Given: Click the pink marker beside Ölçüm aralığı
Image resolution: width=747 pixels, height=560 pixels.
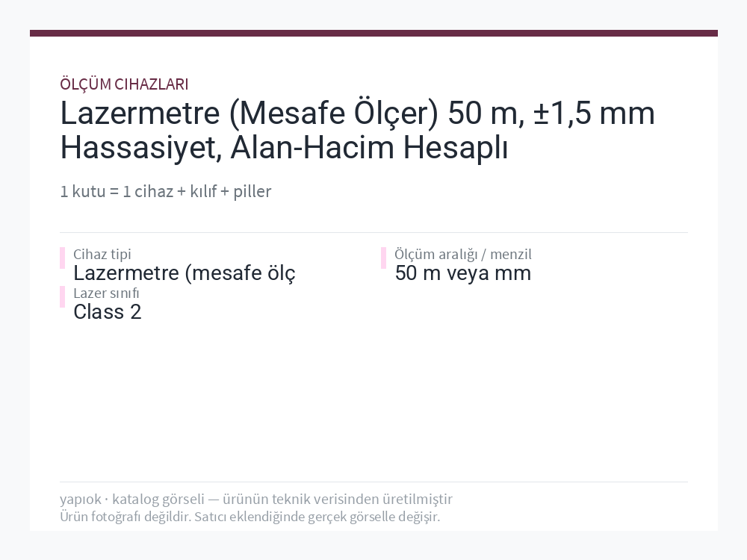Looking at the screenshot, I should (383, 258).
